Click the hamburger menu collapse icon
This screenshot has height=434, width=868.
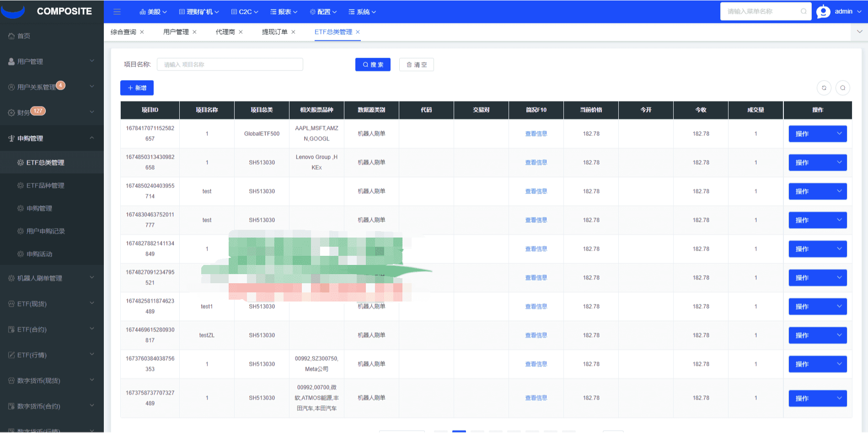[x=117, y=12]
